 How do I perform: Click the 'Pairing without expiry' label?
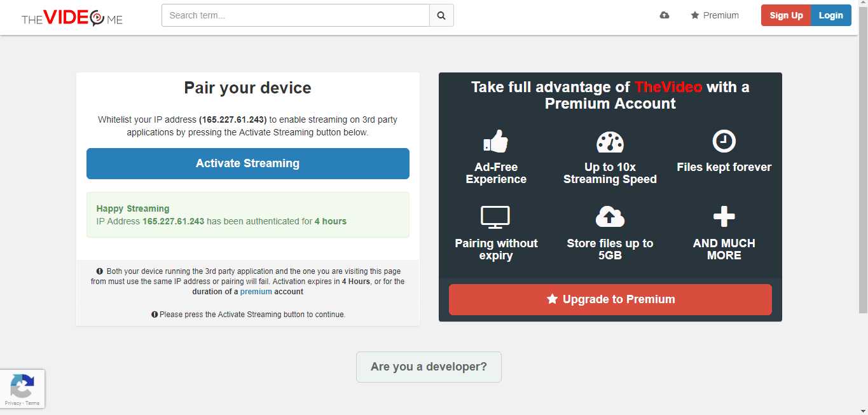point(496,249)
